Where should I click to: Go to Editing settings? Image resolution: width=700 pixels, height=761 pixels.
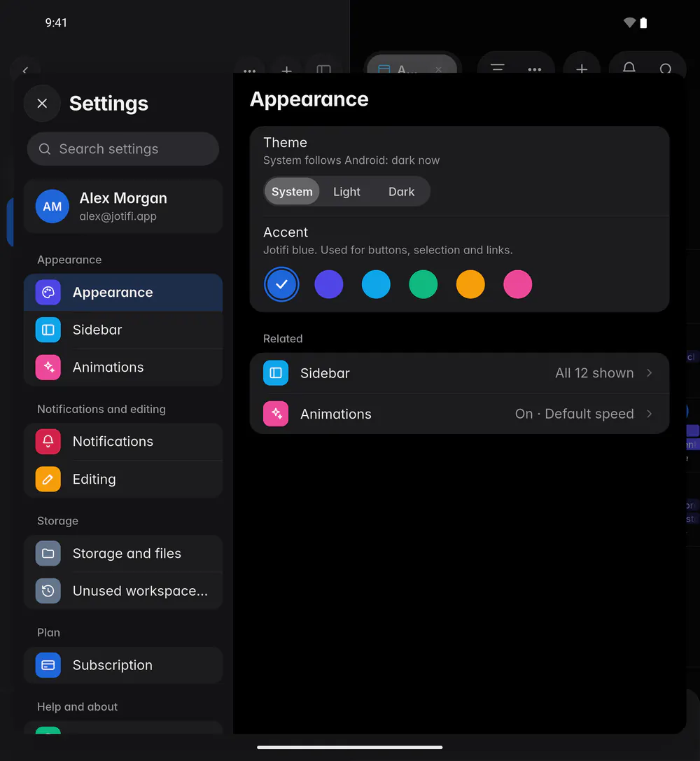pos(123,479)
